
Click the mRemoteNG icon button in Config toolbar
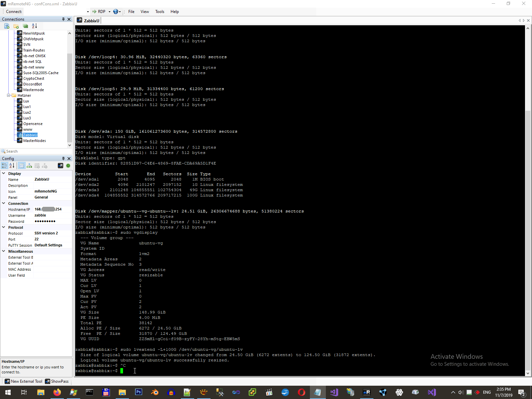tap(61, 166)
